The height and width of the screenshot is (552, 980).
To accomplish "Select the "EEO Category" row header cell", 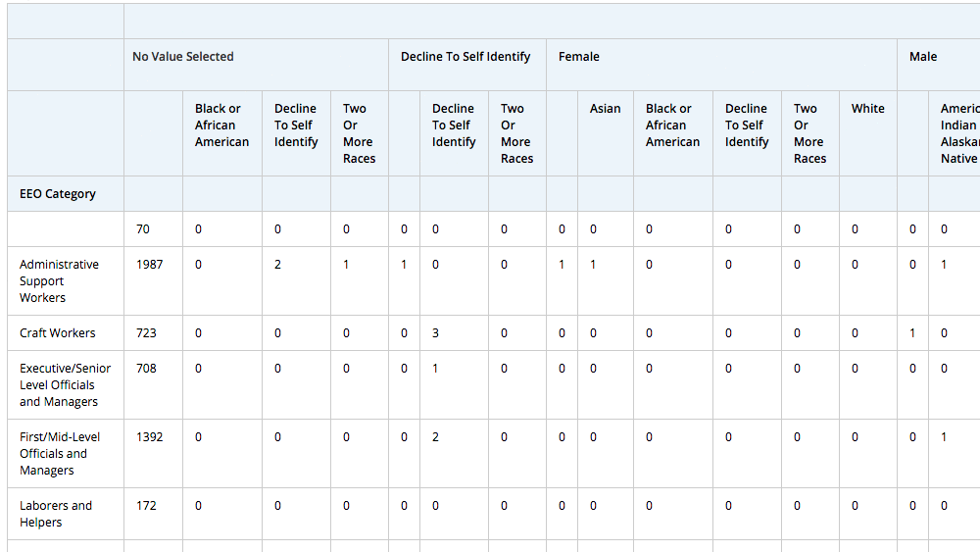I will pos(58,194).
